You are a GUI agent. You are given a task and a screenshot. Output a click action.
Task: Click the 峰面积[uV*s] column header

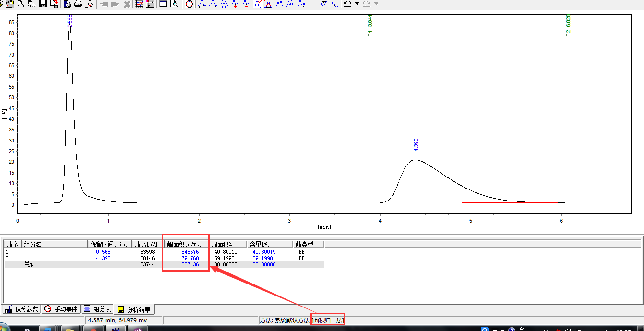tap(185, 244)
